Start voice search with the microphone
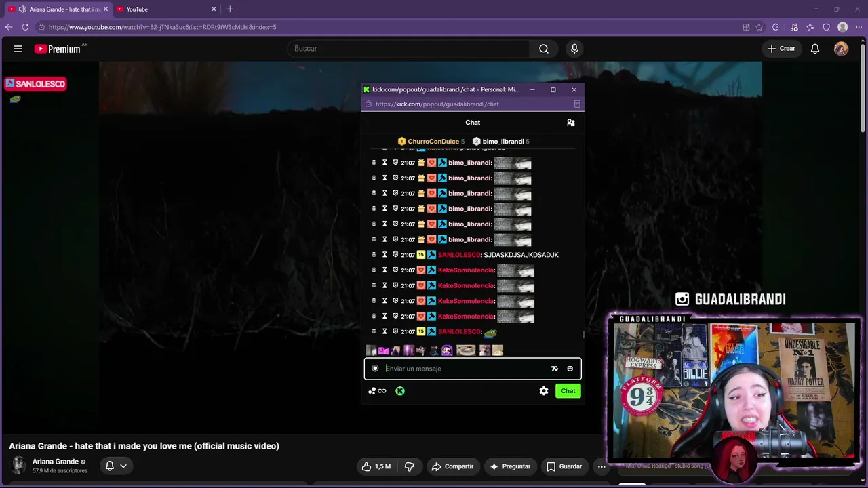Screen dimensions: 868x488 (x=574, y=49)
